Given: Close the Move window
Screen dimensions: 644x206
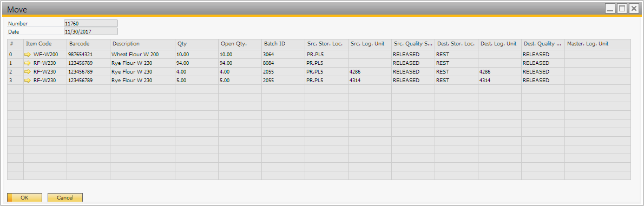Looking at the screenshot, I should [634, 9].
